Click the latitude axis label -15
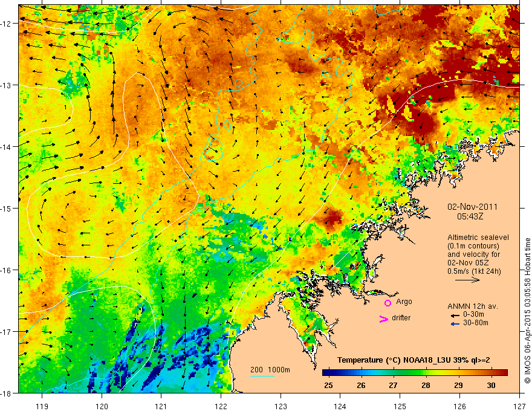The image size is (532, 411). (7, 208)
